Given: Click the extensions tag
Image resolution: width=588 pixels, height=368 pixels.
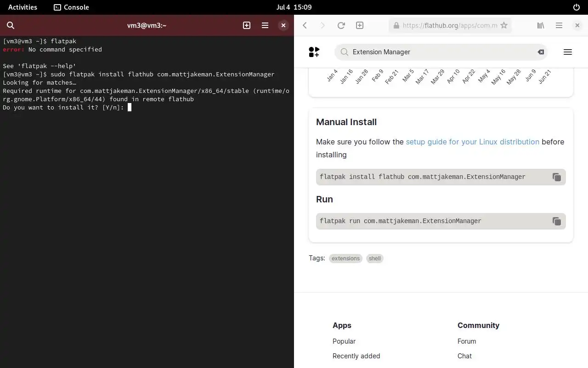Looking at the screenshot, I should point(345,259).
